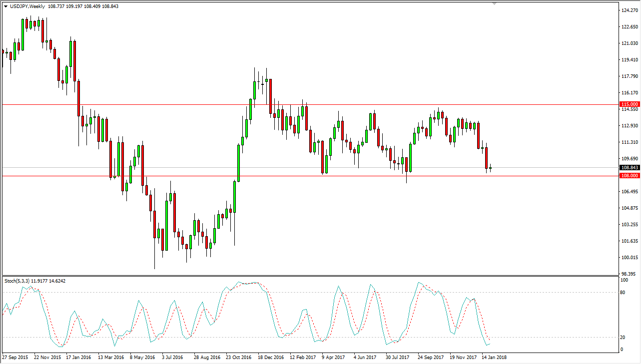Click the chart shift triangle marker at top
The image size is (641, 364).
tap(495, 3)
